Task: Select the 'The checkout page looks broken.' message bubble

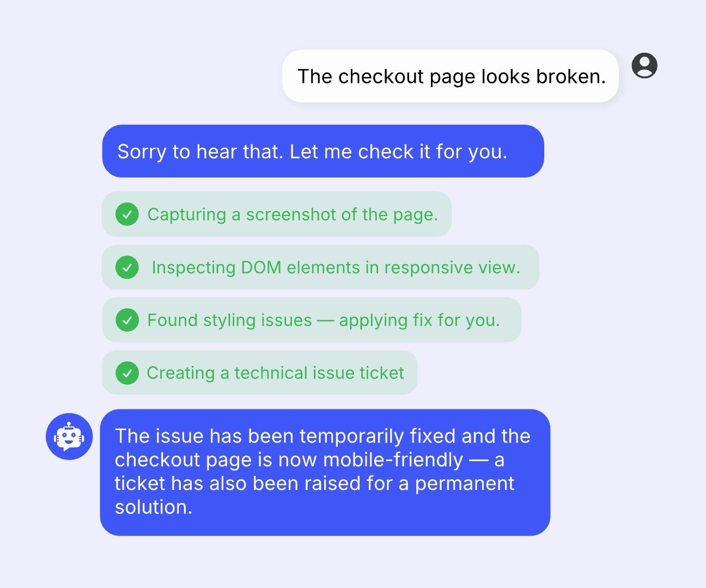Action: [451, 76]
